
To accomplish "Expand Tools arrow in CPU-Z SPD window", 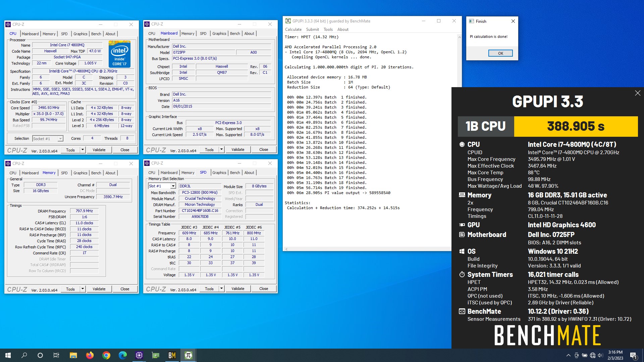I will [x=221, y=289].
